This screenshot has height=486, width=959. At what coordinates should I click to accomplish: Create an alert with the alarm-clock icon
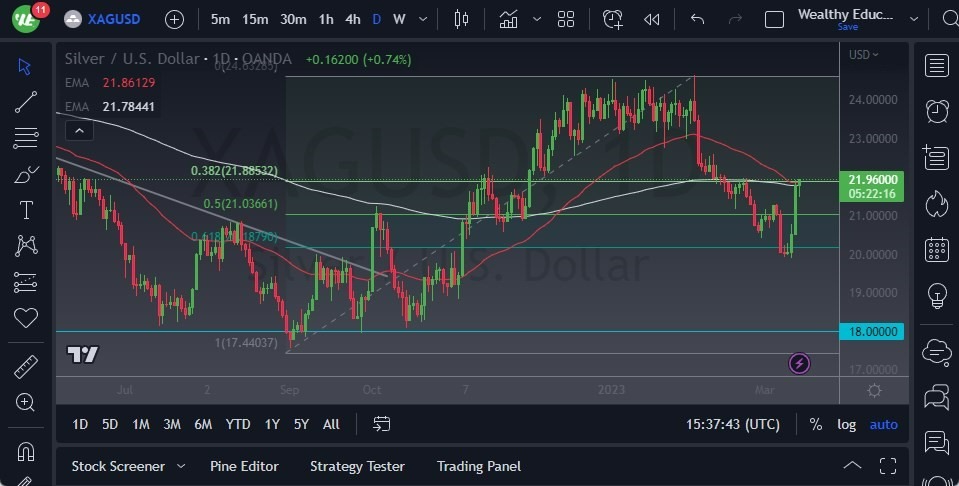612,20
